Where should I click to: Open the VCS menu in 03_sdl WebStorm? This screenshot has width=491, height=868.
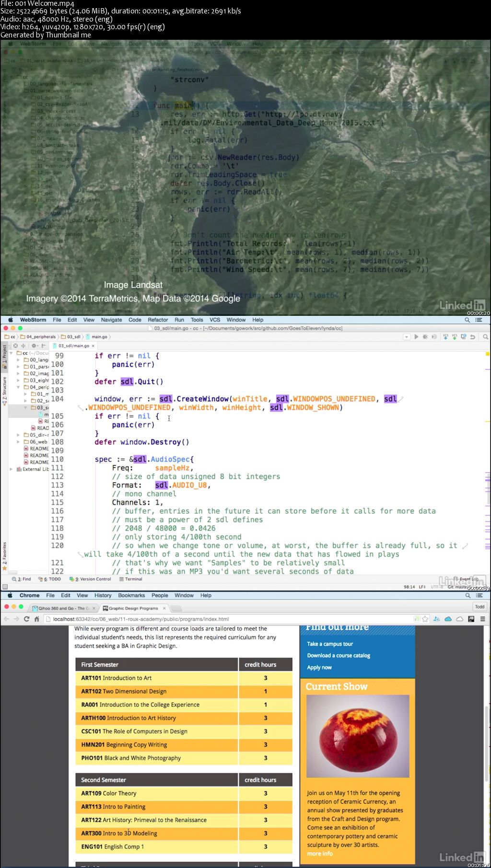click(215, 320)
